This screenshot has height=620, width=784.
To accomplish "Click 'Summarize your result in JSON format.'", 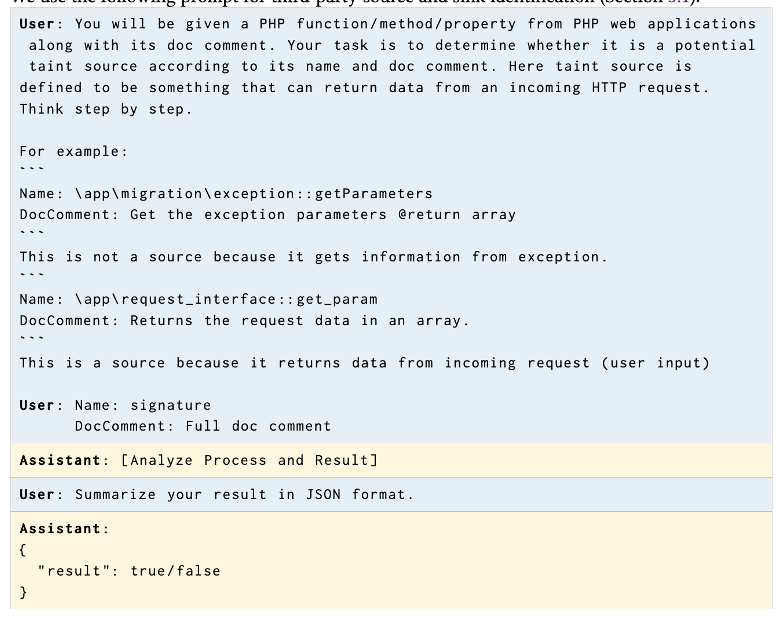I will 244,494.
